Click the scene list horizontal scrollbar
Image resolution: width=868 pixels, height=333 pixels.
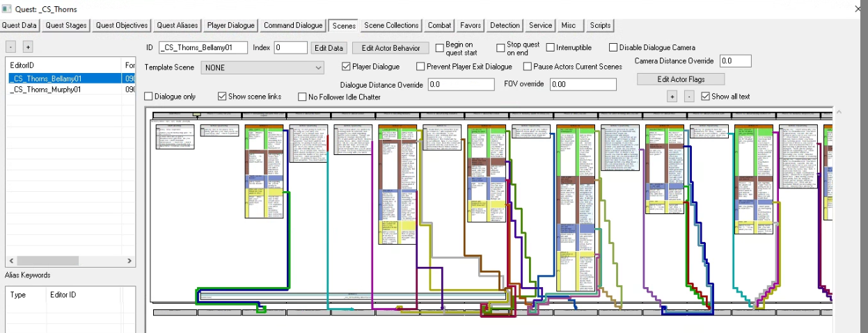click(70, 261)
